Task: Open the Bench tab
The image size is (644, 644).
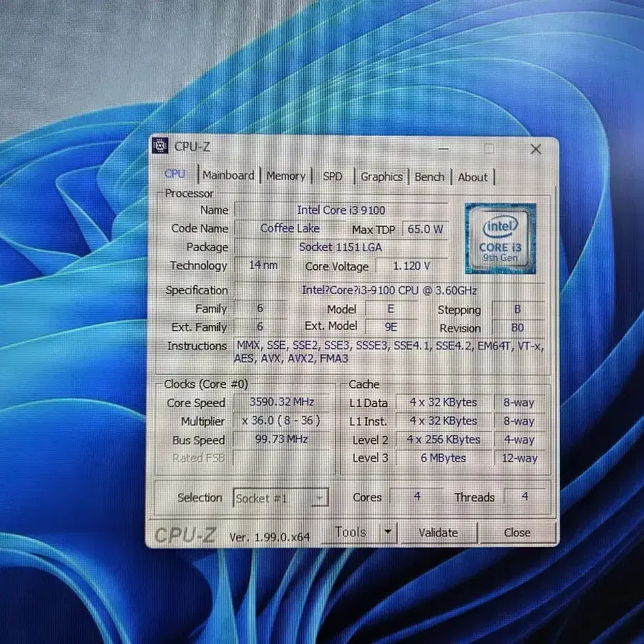Action: click(429, 176)
